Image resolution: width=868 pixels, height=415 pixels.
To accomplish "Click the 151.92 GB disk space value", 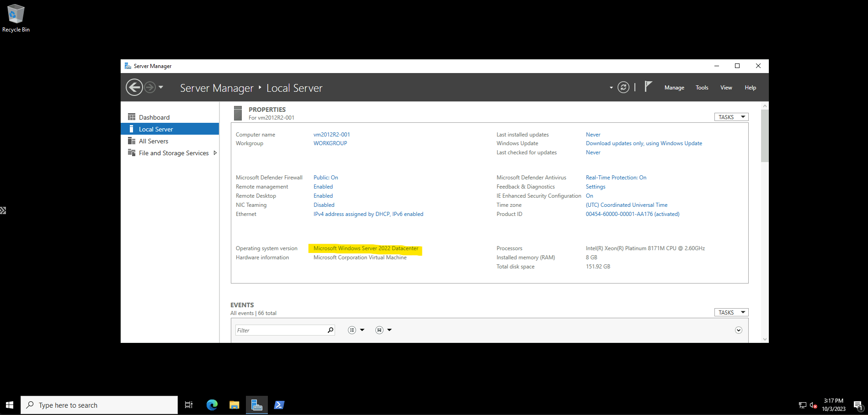I will 598,267.
